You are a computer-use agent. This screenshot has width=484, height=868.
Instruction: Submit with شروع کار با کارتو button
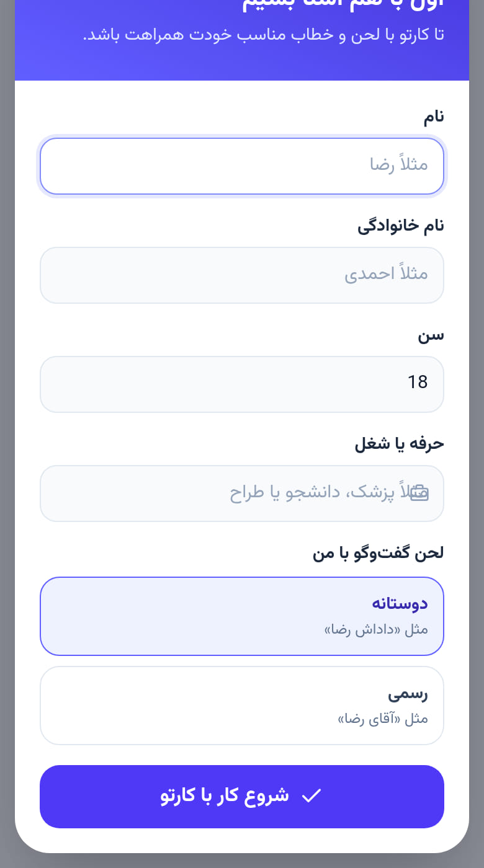242,796
